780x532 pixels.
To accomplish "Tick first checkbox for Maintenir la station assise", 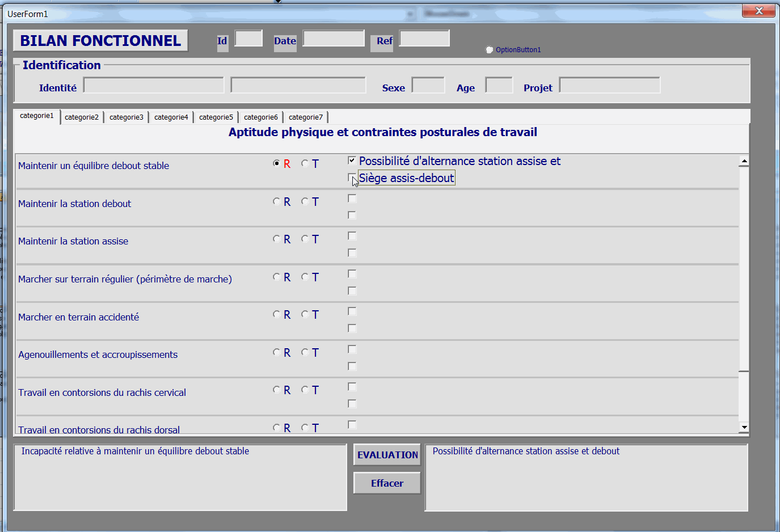I will click(x=352, y=236).
